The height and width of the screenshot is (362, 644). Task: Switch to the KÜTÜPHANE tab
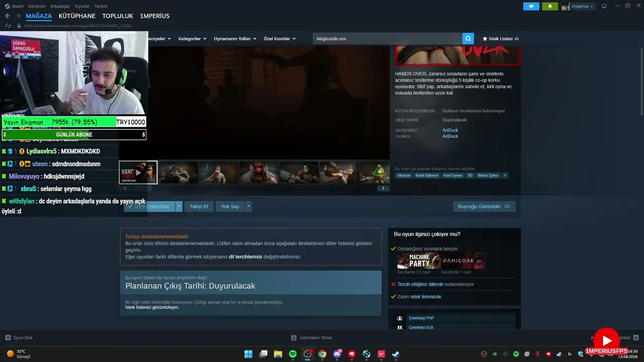point(77,16)
